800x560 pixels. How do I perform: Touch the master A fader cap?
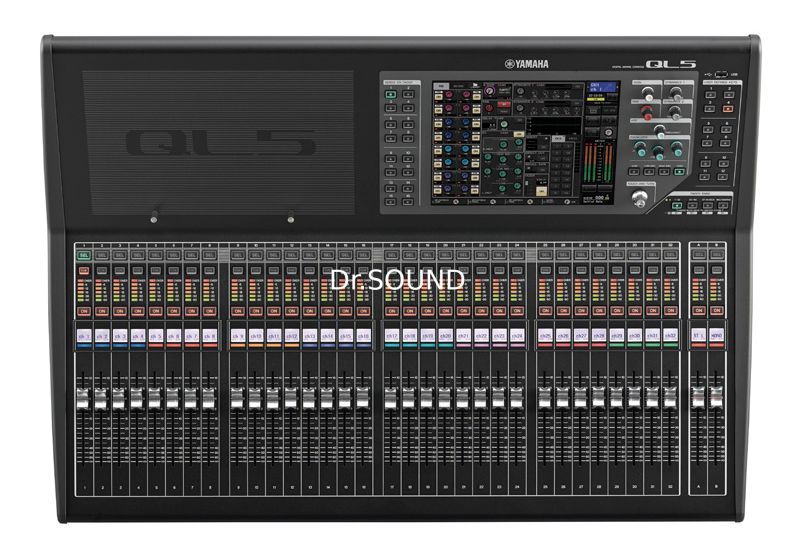pyautogui.click(x=698, y=397)
